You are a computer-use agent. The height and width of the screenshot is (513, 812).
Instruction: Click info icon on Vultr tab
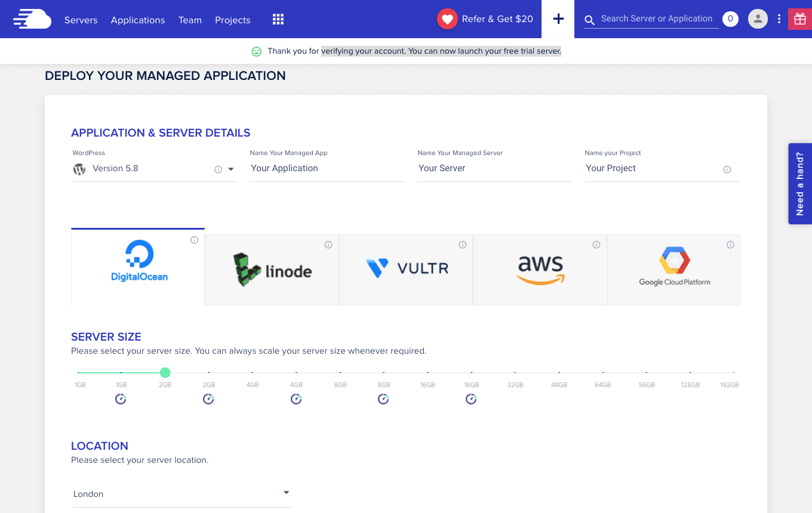pos(462,245)
